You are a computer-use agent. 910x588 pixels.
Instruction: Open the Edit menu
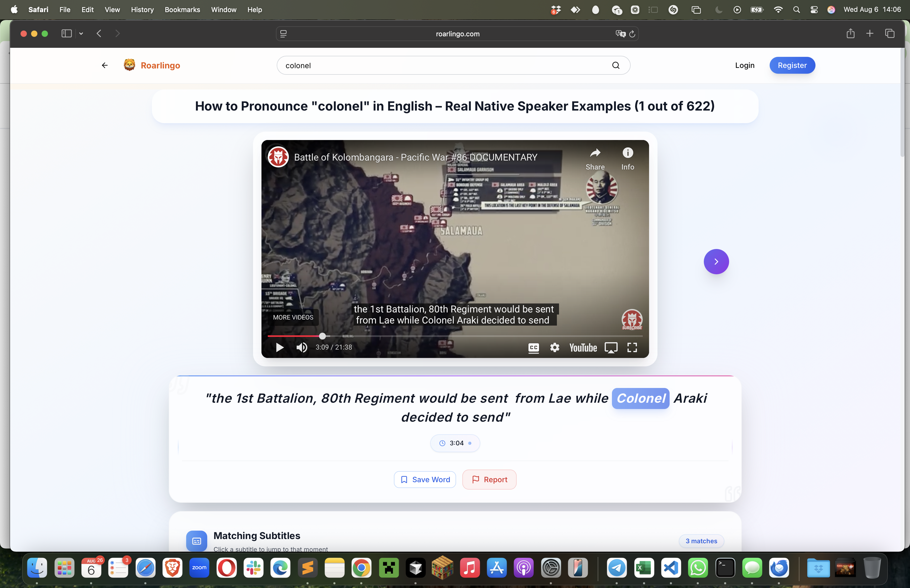click(87, 9)
